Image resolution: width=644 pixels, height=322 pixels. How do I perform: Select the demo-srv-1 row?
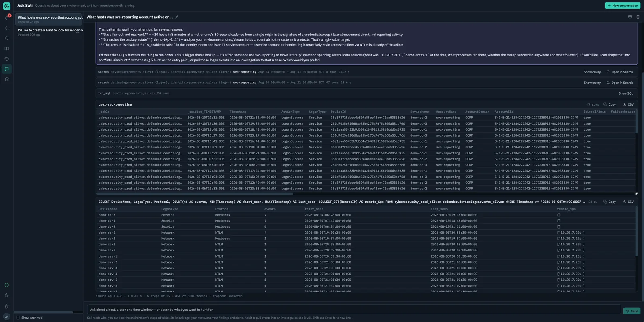click(x=365, y=256)
